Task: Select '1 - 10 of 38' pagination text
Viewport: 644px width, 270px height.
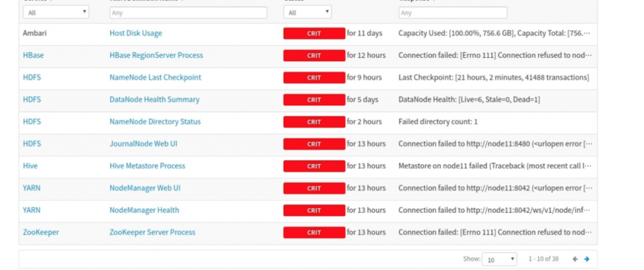Action: (543, 259)
